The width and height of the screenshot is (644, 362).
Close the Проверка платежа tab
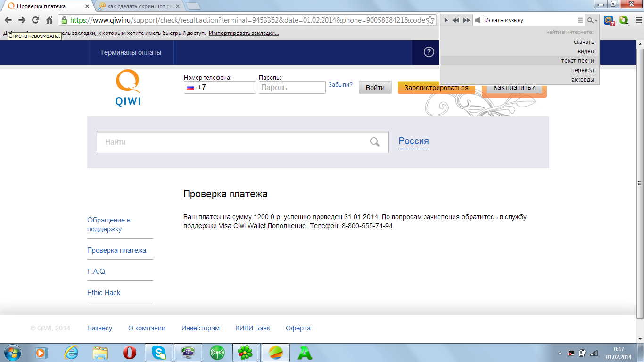(x=87, y=6)
